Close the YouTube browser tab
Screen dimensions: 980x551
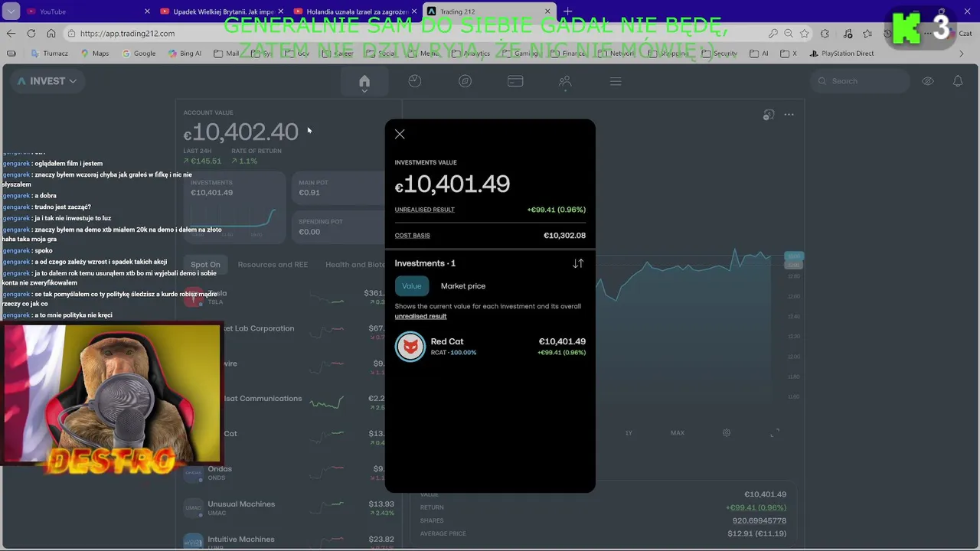click(147, 11)
